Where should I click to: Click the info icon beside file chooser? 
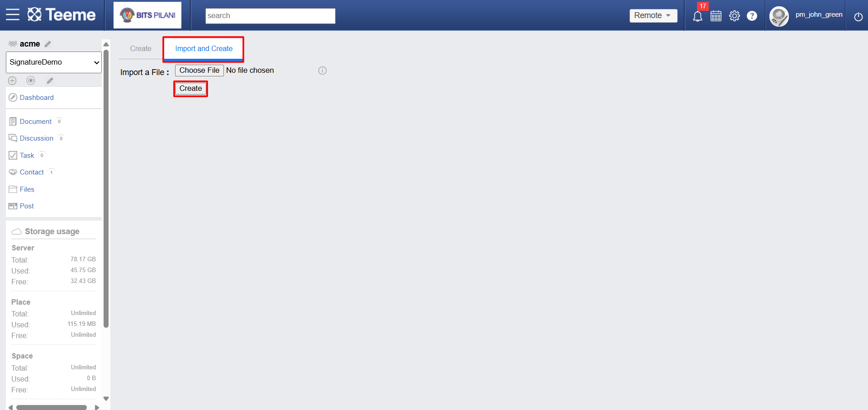tap(323, 71)
